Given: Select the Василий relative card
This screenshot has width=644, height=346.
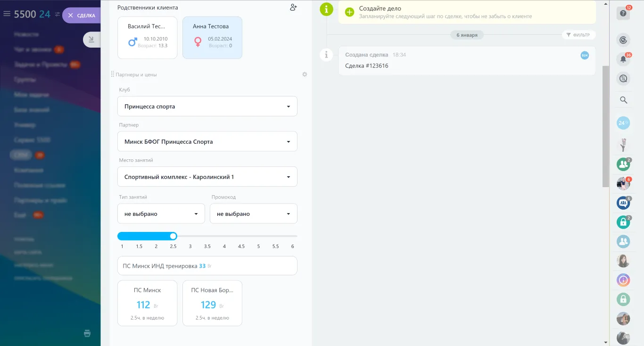Looking at the screenshot, I should (147, 38).
